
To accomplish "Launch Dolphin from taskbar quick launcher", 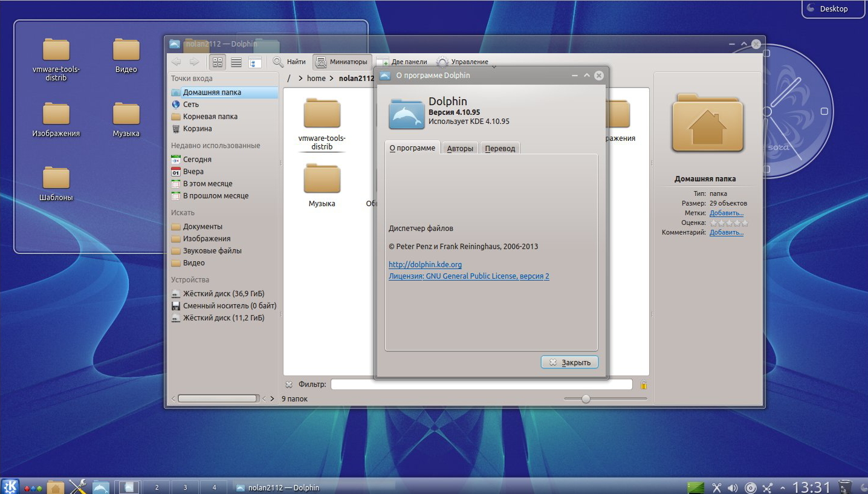I will click(x=100, y=487).
